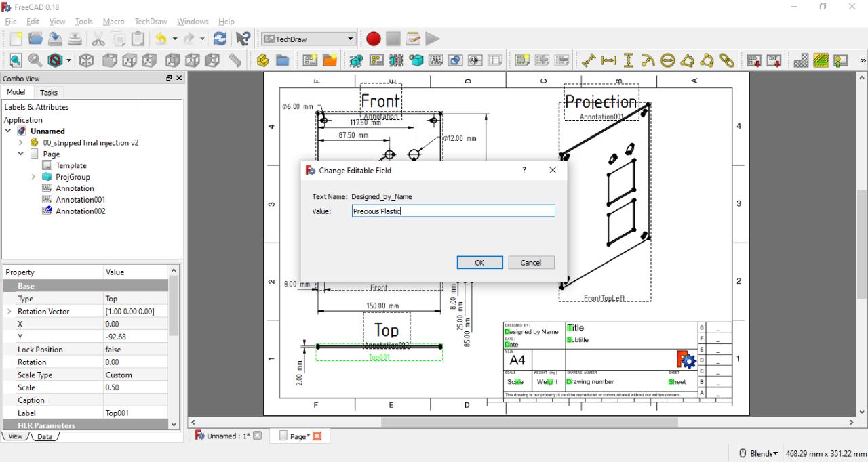Close the Change Editable Field dialog
The image size is (868, 462).
(x=553, y=170)
